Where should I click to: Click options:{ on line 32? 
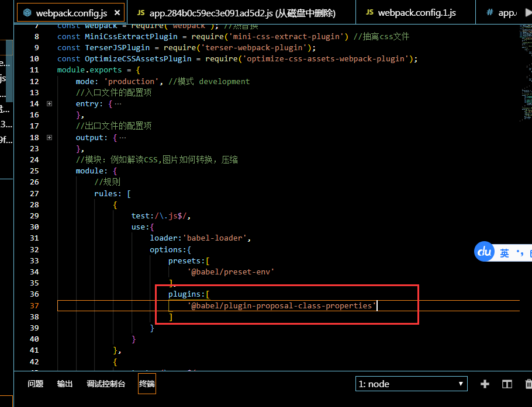click(170, 250)
